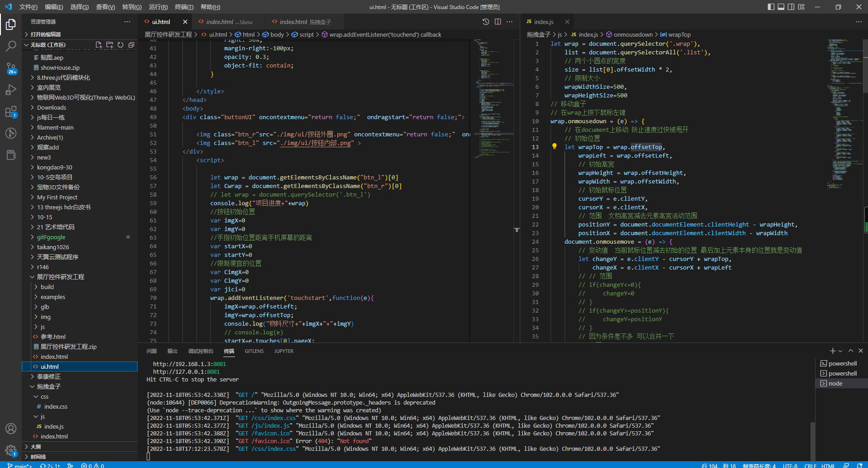Open the Extensions view
Image resolution: width=868 pixels, height=468 pixels.
coord(11,111)
